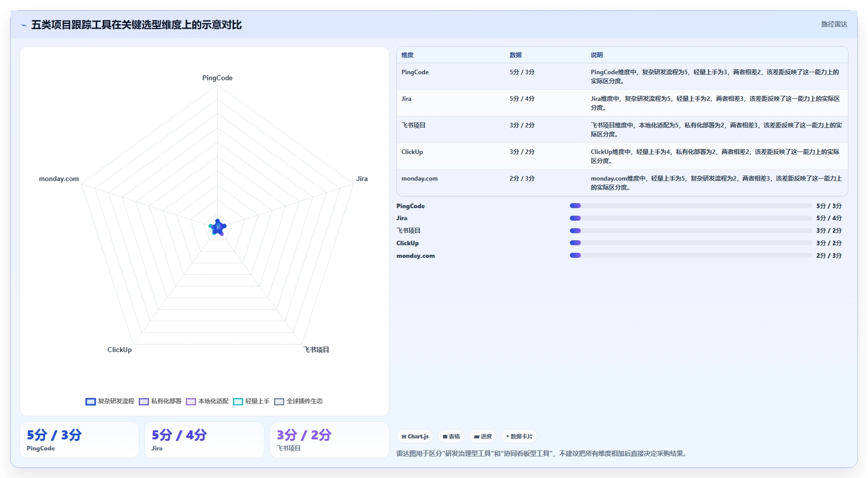The image size is (868, 478).
Task: Click the 飞书项目 cell in the table
Action: point(413,125)
